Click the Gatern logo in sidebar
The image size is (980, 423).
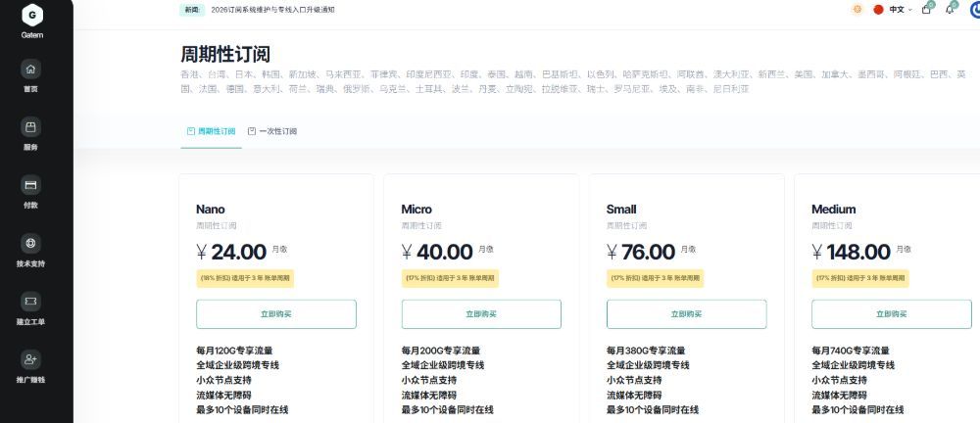[x=32, y=15]
